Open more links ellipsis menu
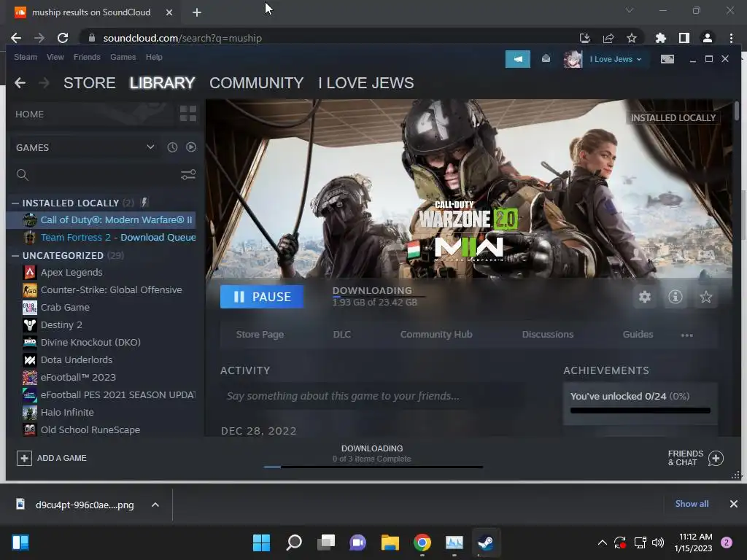 coord(687,335)
